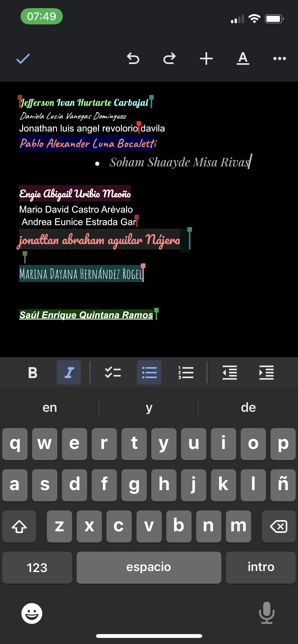Redo the last undone edit

tap(170, 58)
